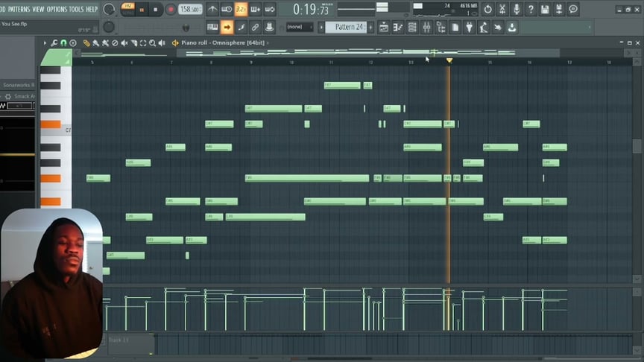Viewport: 644px width, 362px height.
Task: Click the main pitch knob
Action: pos(109,27)
